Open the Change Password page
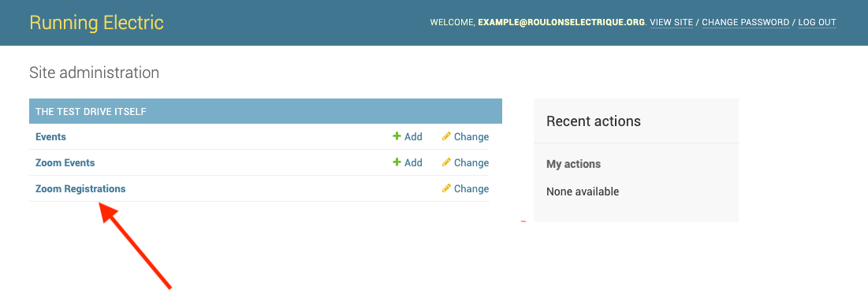The height and width of the screenshot is (301, 868). tap(746, 23)
